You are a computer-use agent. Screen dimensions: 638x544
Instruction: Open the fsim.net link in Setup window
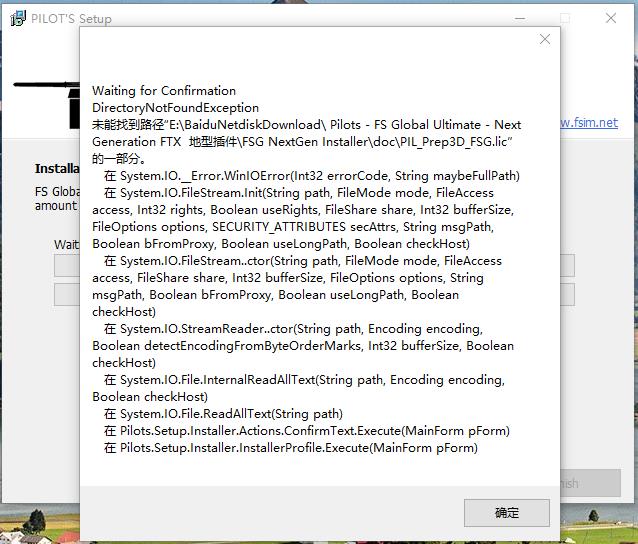pos(589,122)
